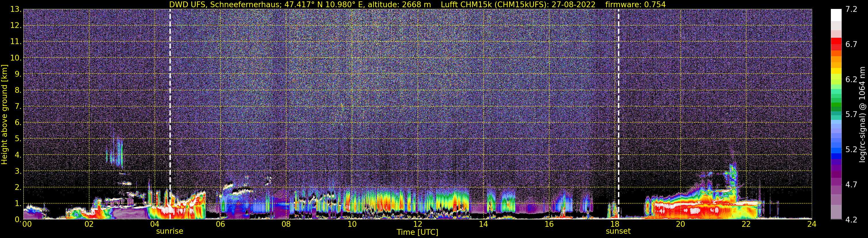868x238 pixels.
Task: Click the 'Time [UTC]' axis label
Action: pos(417,232)
